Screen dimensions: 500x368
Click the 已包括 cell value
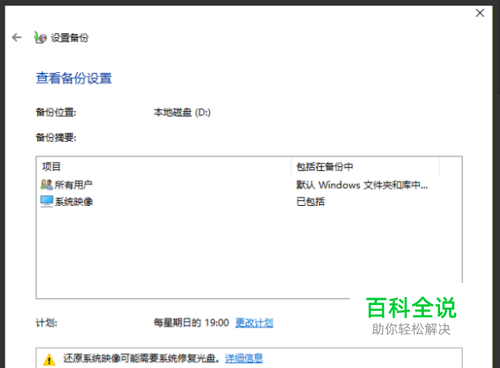[x=310, y=202]
